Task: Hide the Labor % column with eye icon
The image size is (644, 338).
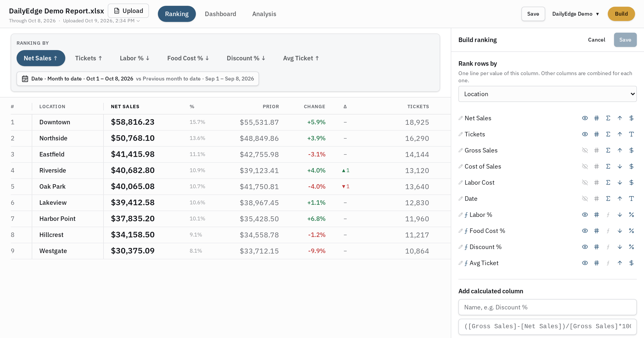Action: click(585, 215)
